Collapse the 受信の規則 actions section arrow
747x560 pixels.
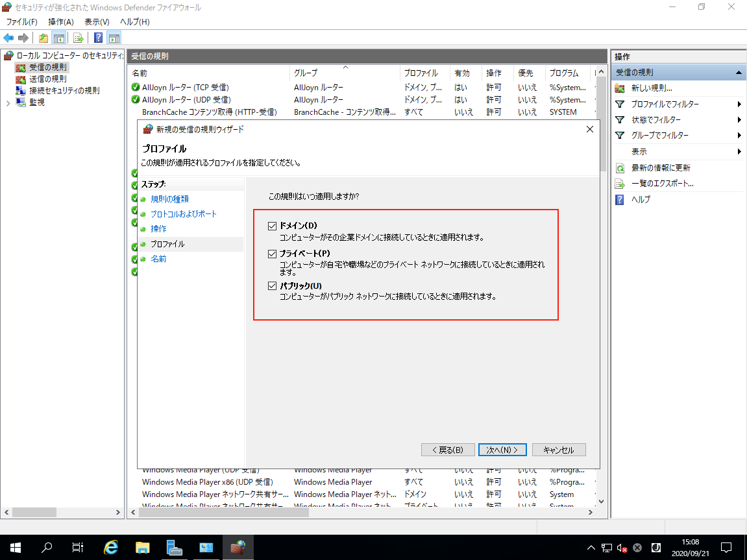tap(739, 73)
